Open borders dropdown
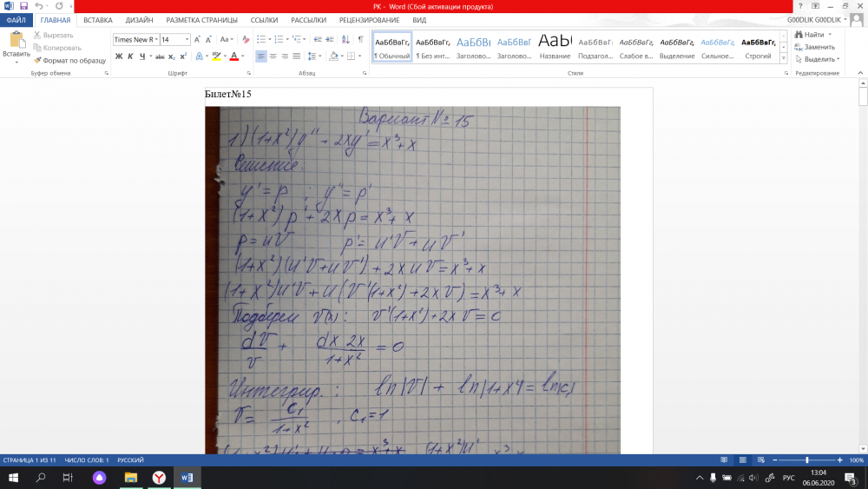This screenshot has width=868, height=489. coord(359,56)
